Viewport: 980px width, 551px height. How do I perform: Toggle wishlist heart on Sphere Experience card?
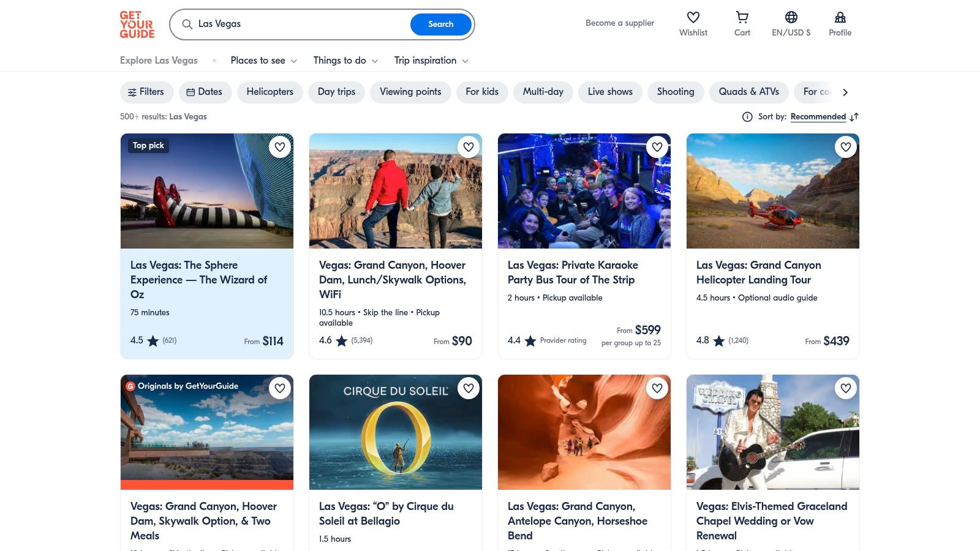[x=280, y=147]
